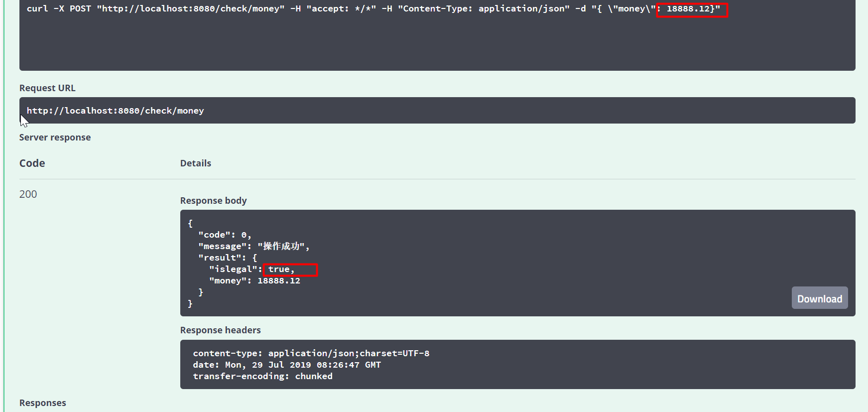Image resolution: width=868 pixels, height=412 pixels.
Task: Click the Request URL label
Action: click(47, 88)
